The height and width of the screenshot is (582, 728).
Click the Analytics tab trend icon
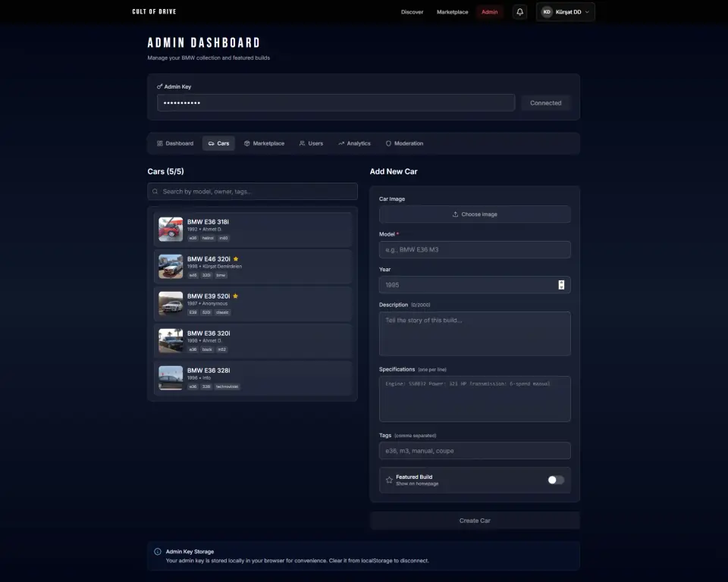point(341,143)
